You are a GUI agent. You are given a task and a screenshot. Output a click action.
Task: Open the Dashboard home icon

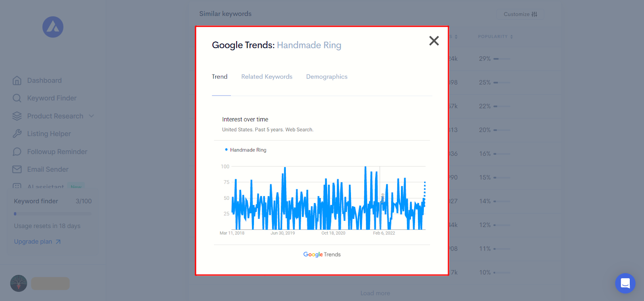tap(17, 81)
